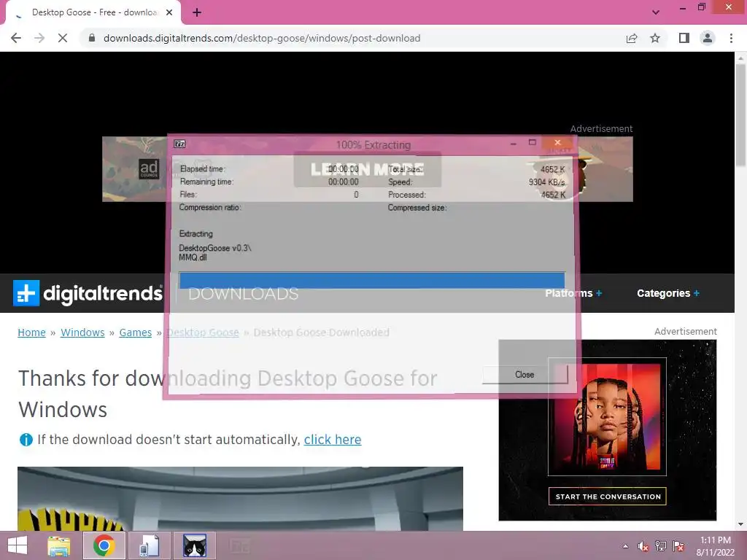
Task: Click the Close button in extracting dialog
Action: (x=525, y=375)
